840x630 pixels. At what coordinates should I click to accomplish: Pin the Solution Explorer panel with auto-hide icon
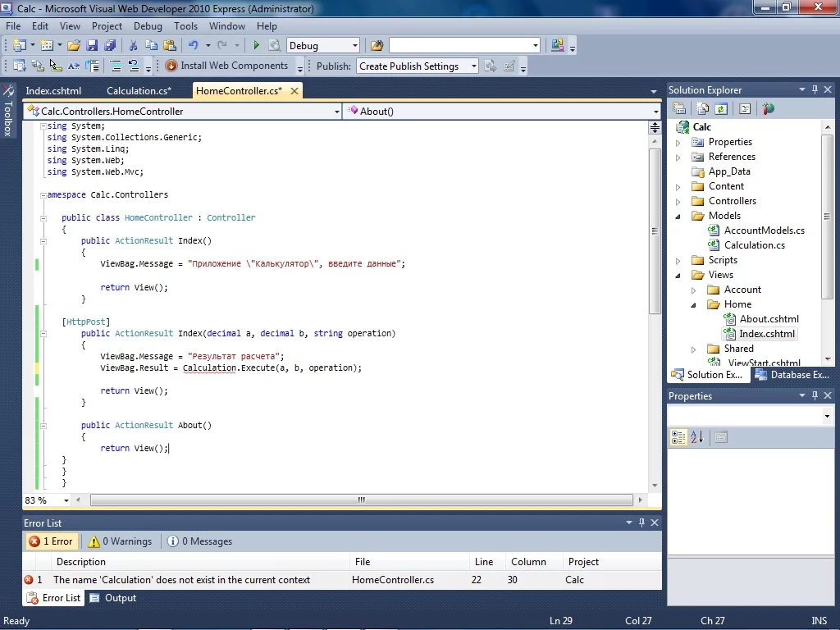(x=815, y=90)
